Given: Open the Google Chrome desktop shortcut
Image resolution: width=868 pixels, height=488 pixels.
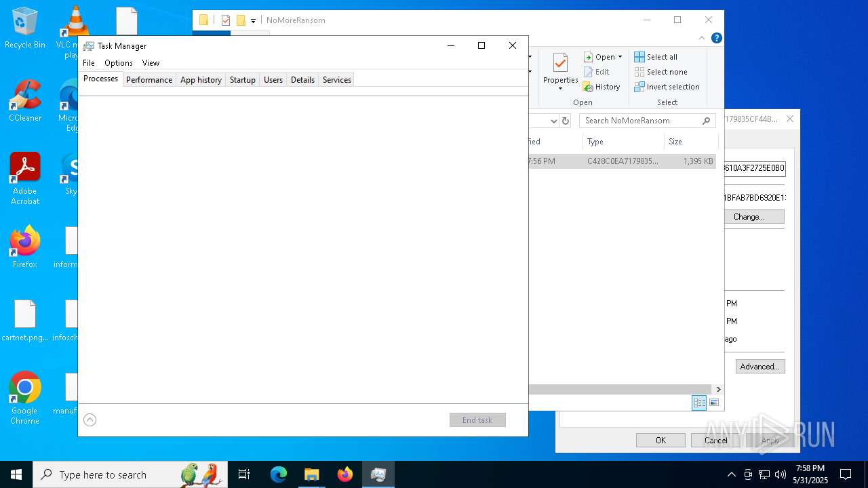Looking at the screenshot, I should pyautogui.click(x=25, y=399).
